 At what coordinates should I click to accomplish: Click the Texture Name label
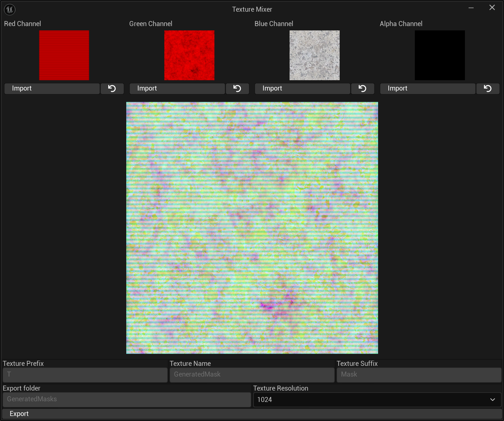click(x=190, y=364)
